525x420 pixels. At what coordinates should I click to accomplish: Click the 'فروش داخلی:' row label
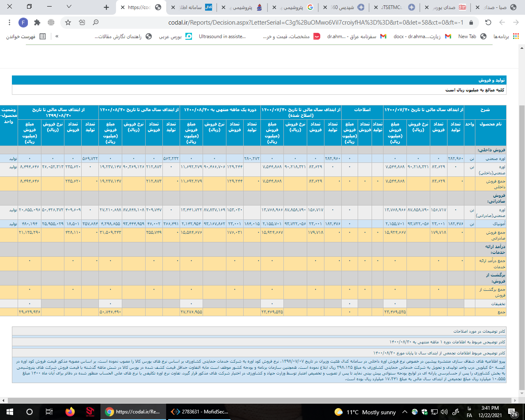[x=491, y=150]
